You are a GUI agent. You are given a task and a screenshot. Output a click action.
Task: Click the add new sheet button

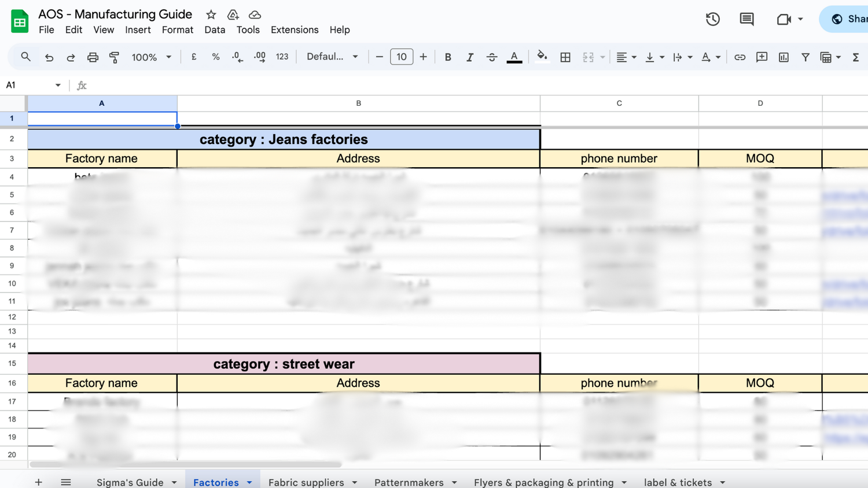click(38, 482)
